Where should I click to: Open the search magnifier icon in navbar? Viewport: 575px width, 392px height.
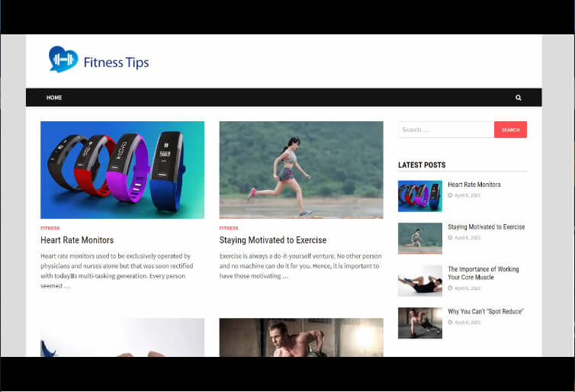(518, 98)
